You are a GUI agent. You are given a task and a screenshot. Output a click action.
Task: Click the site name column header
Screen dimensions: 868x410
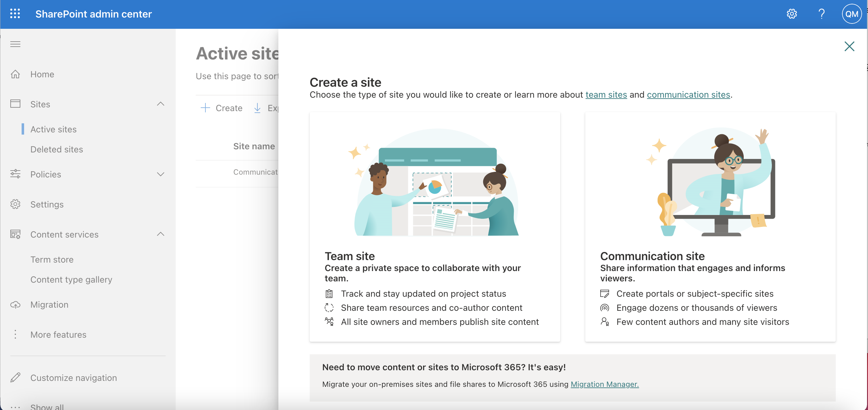pyautogui.click(x=254, y=146)
